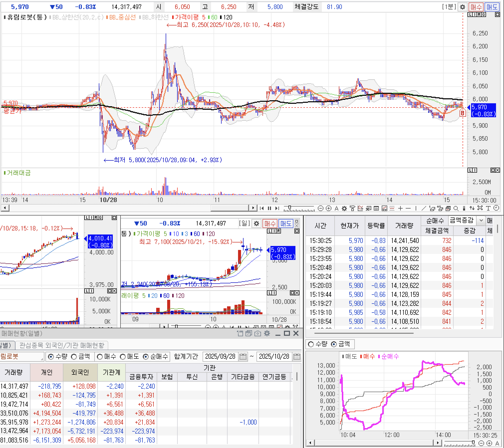Select the 매수 radio button option

(x=100, y=357)
